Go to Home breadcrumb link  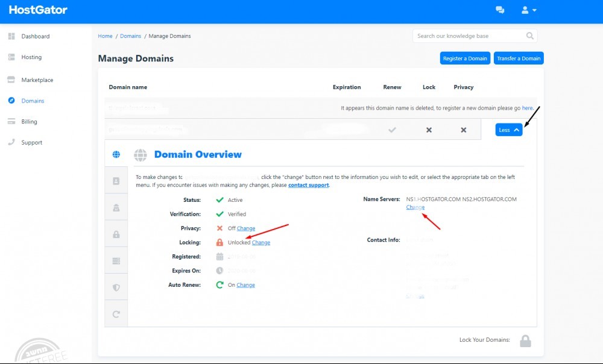[105, 36]
